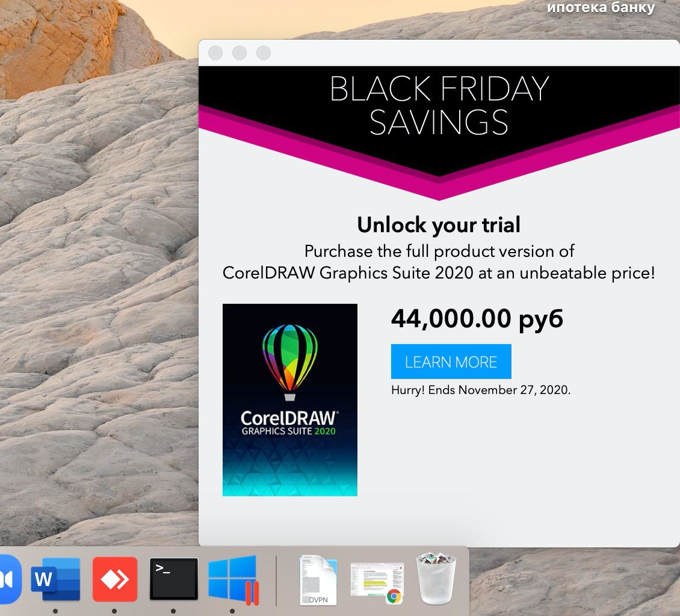This screenshot has height=616, width=680.
Task: Click the Dock separator line
Action: click(276, 581)
